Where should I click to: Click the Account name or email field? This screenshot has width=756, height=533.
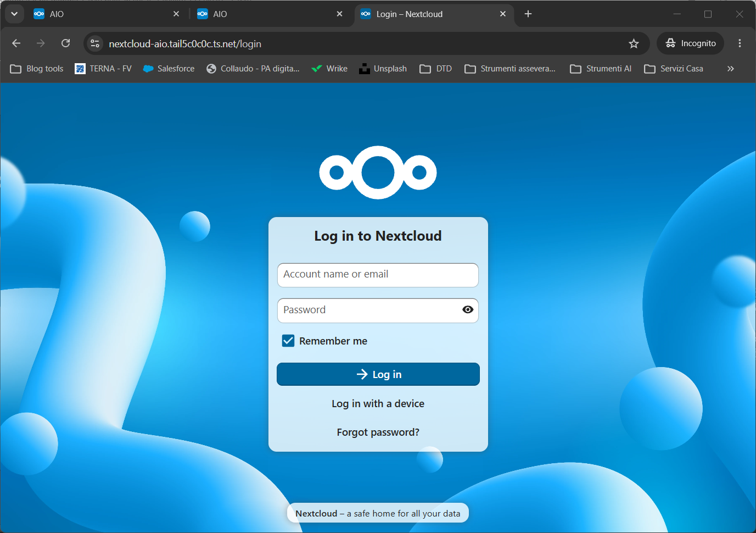click(x=378, y=275)
